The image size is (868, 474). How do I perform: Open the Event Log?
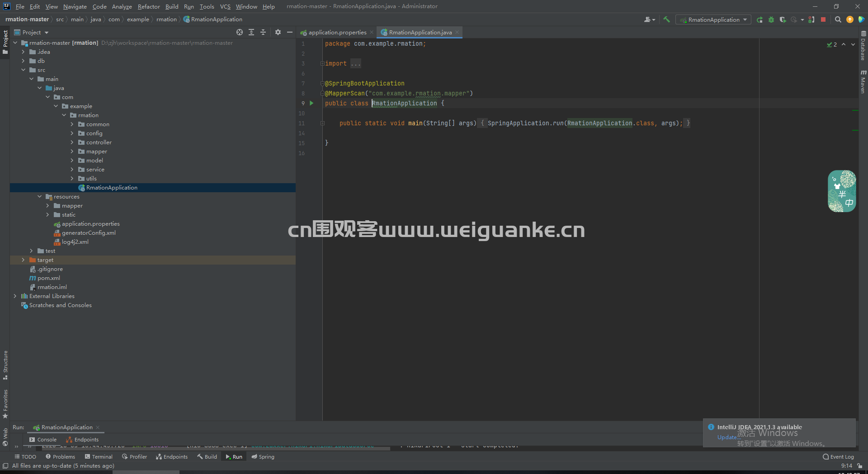[838, 457]
